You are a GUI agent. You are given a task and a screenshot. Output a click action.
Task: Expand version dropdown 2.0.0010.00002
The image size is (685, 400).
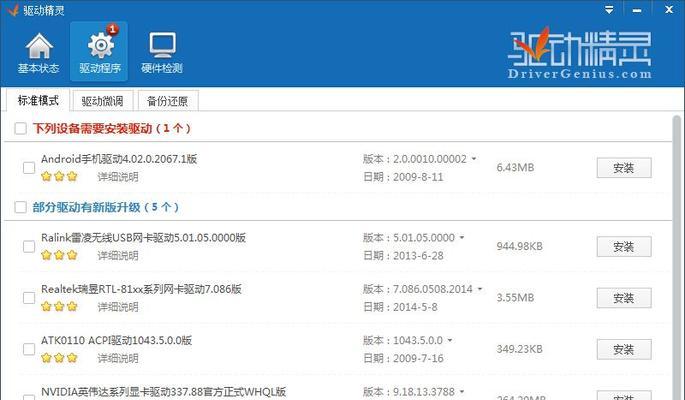[x=474, y=159]
